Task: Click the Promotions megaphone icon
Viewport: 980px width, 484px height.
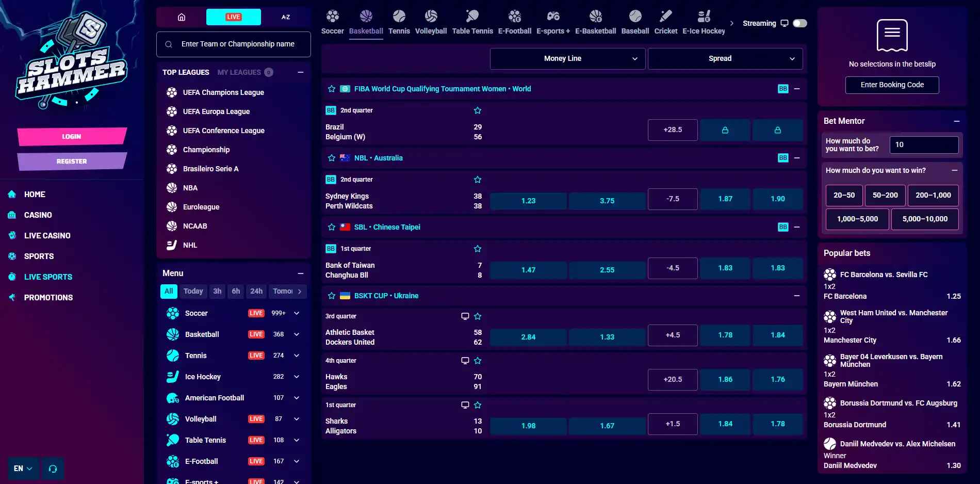Action: 12,298
